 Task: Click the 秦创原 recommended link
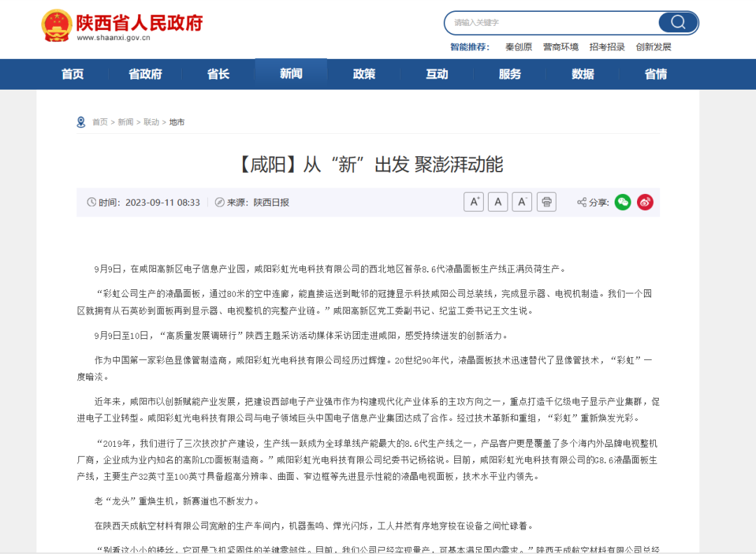(x=519, y=47)
